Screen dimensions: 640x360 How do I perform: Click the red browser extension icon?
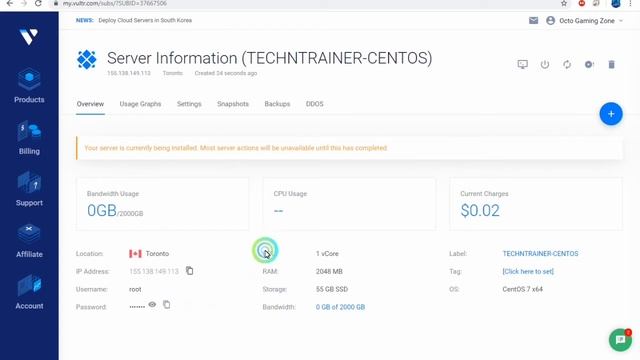(582, 3)
